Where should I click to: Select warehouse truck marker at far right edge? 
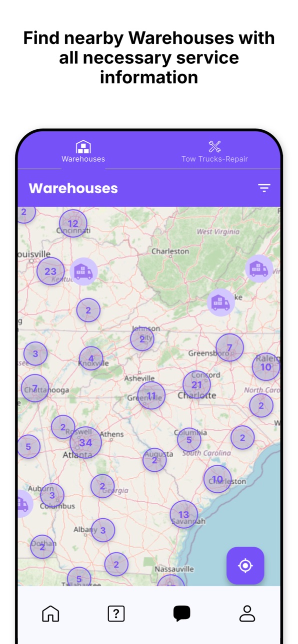(x=259, y=269)
